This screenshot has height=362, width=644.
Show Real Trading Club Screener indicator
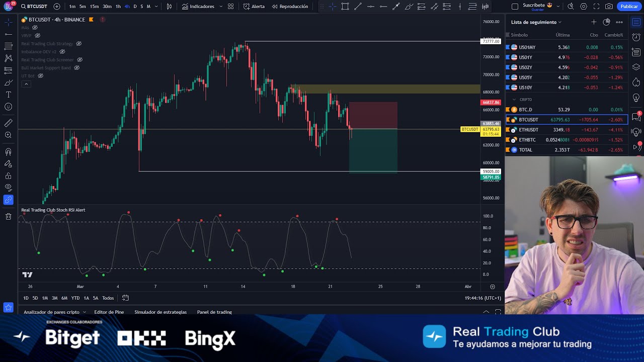click(x=79, y=60)
